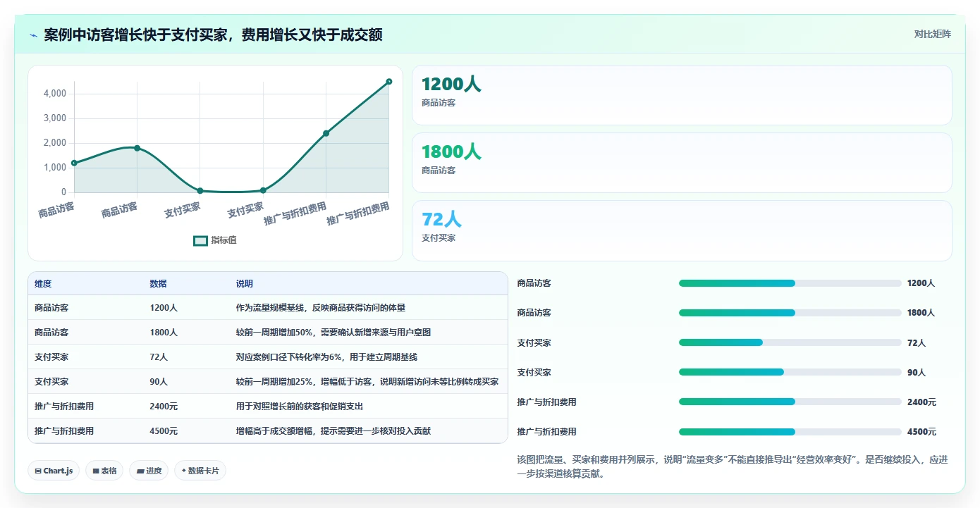Click the progress bar for 1200人
This screenshot has width=980, height=508.
[x=790, y=283]
